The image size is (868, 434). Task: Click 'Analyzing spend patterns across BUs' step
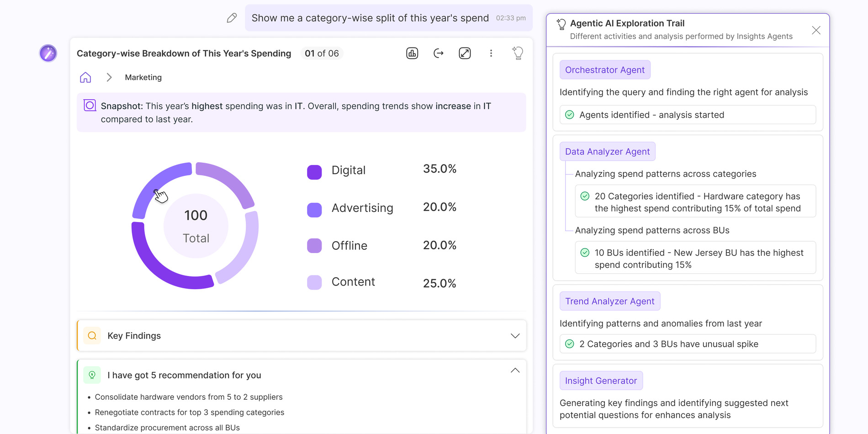(x=652, y=230)
